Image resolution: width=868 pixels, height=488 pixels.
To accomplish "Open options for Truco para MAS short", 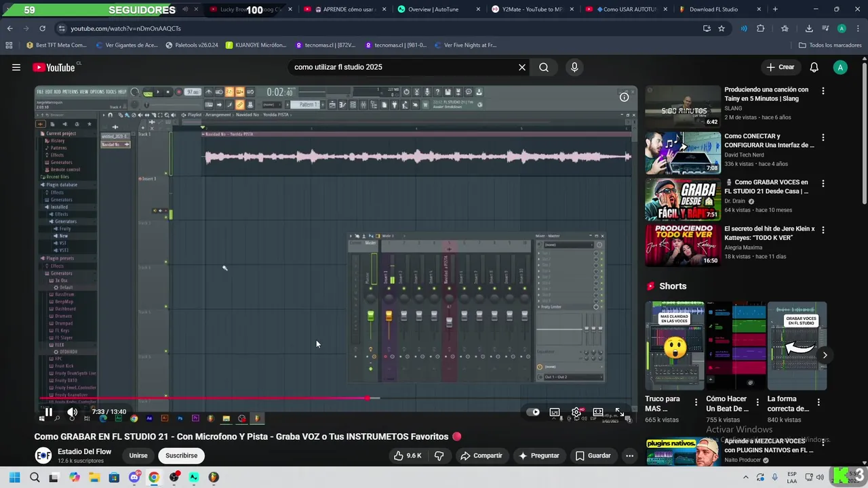I will coord(696,402).
